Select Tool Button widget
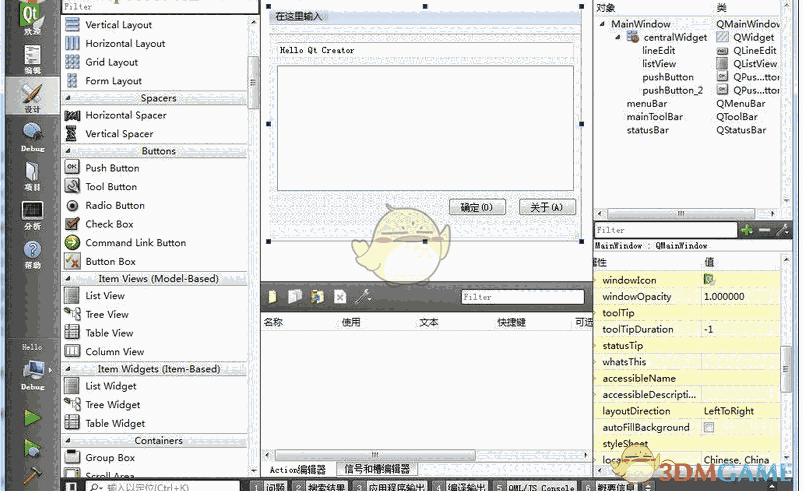This screenshot has width=803, height=491. [111, 187]
